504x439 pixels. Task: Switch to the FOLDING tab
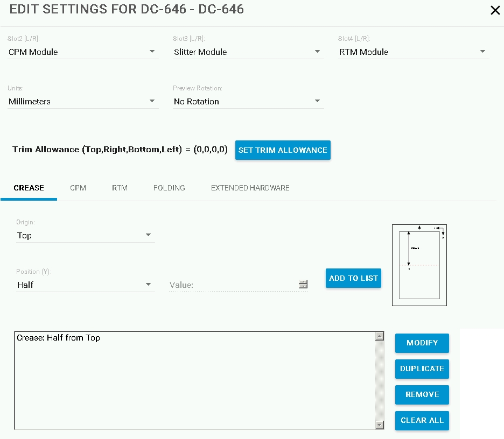point(169,188)
